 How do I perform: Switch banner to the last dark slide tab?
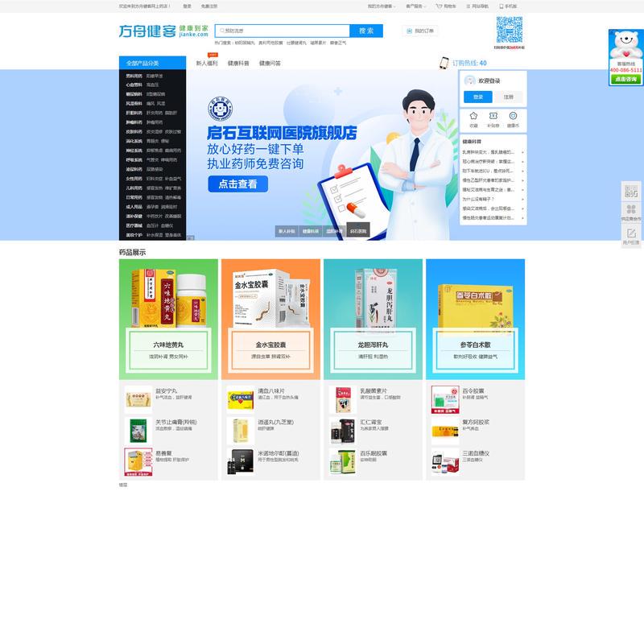pos(358,230)
